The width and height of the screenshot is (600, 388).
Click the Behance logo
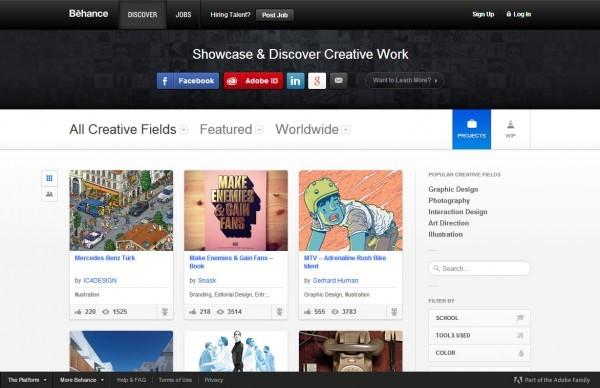(x=88, y=14)
